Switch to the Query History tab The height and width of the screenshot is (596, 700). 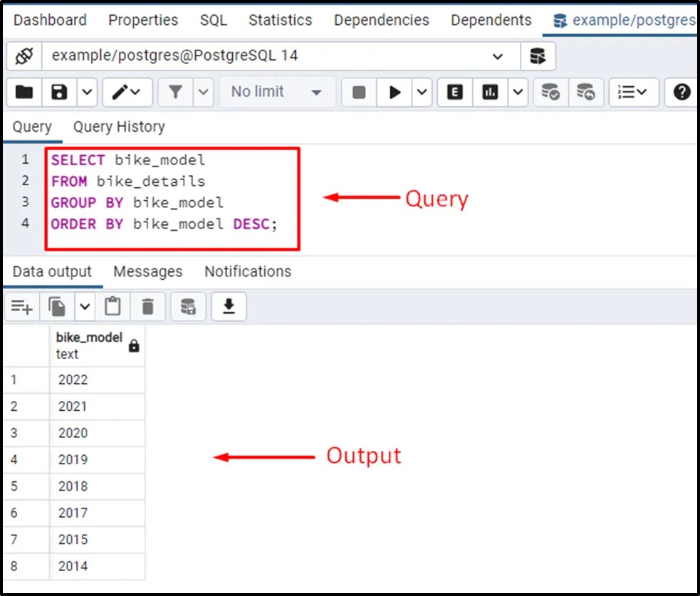pyautogui.click(x=119, y=127)
